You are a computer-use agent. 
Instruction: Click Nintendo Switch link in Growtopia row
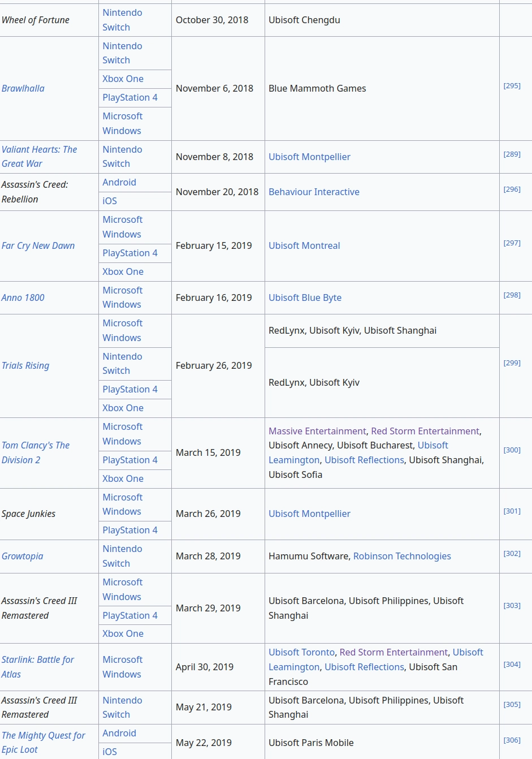click(122, 556)
